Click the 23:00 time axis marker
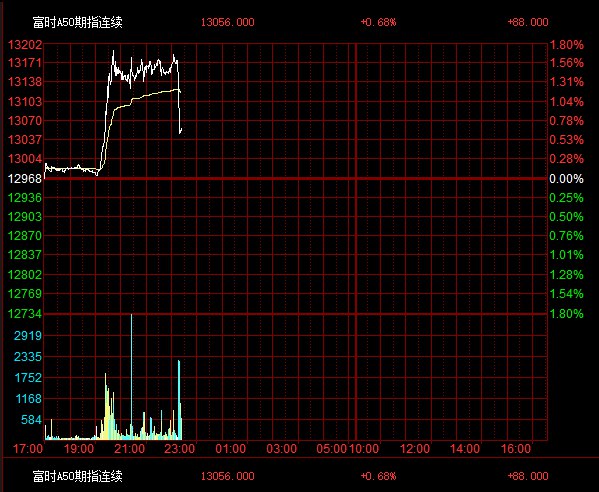599x492 pixels. click(x=180, y=448)
